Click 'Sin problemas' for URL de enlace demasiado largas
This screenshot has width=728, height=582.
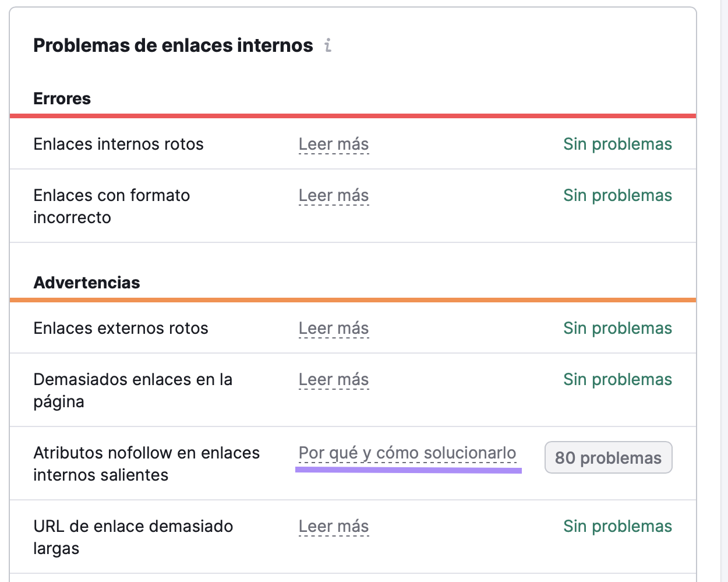(617, 526)
